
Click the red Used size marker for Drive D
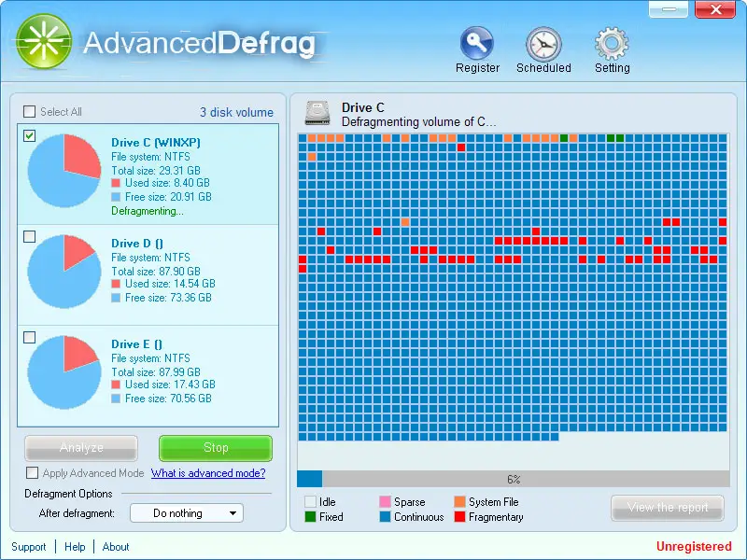point(116,285)
